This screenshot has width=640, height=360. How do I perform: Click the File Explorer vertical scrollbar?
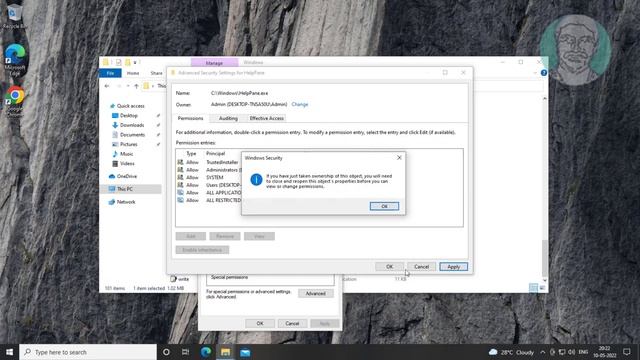pyautogui.click(x=544, y=258)
